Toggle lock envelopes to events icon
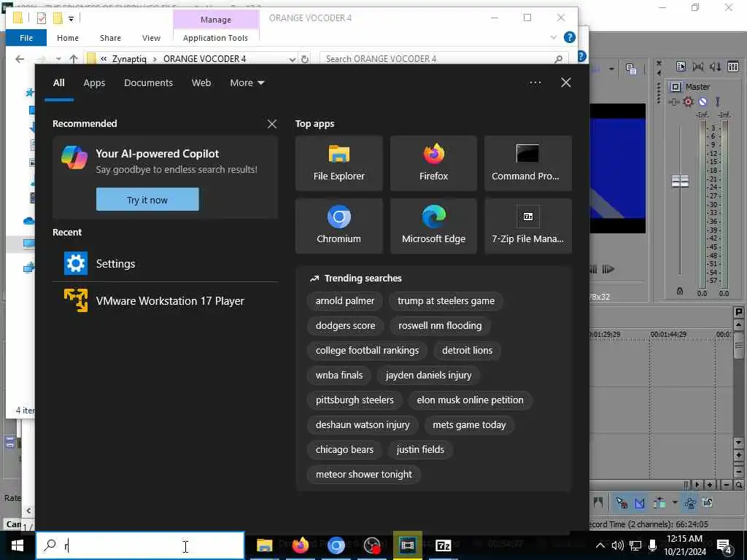 point(690,502)
